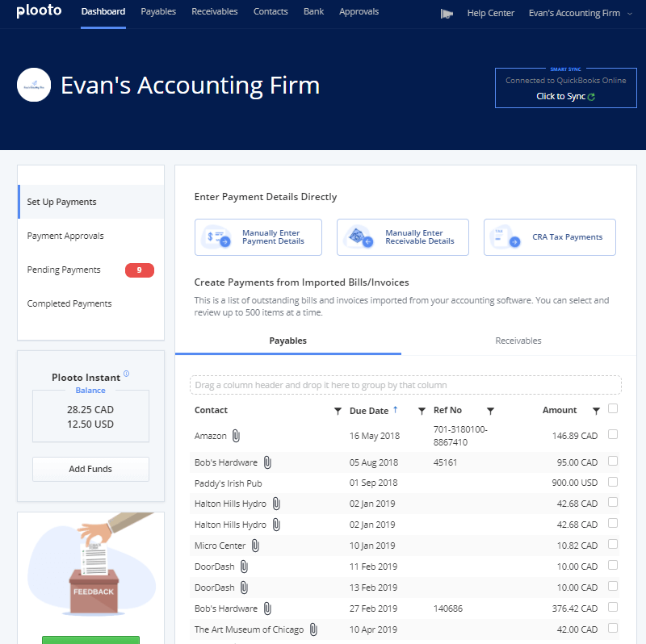Check the Paddy's Irish Pub row checkbox

point(613,482)
